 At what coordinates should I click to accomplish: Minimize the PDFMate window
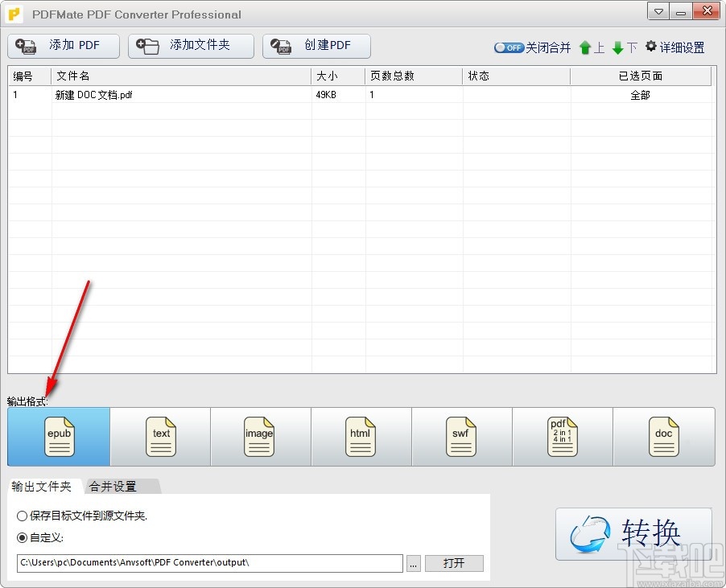[681, 11]
